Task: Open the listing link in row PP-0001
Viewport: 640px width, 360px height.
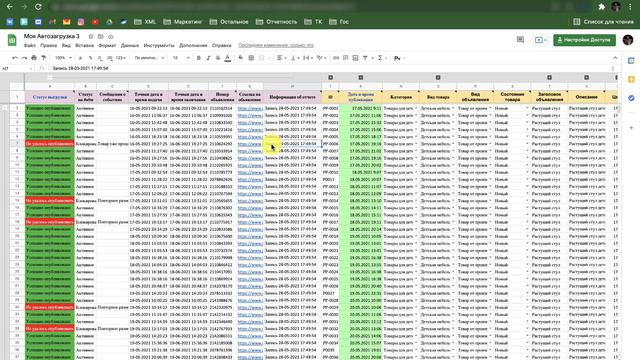Action: click(250, 109)
